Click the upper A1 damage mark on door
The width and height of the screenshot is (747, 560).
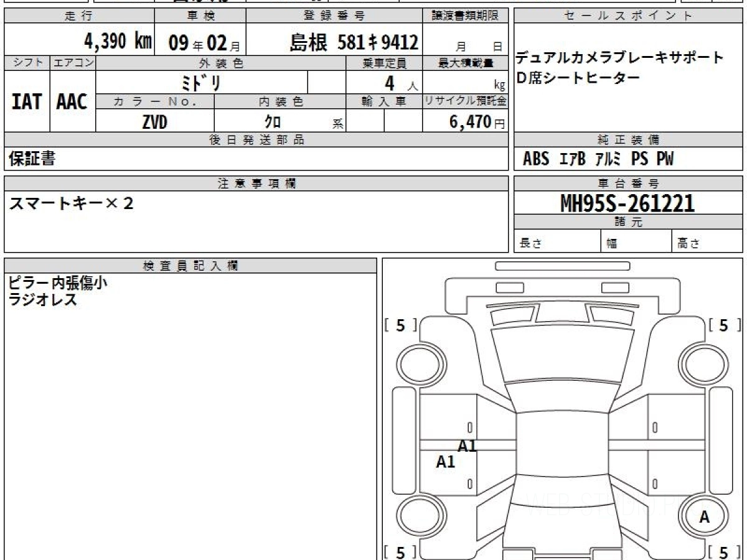click(467, 446)
